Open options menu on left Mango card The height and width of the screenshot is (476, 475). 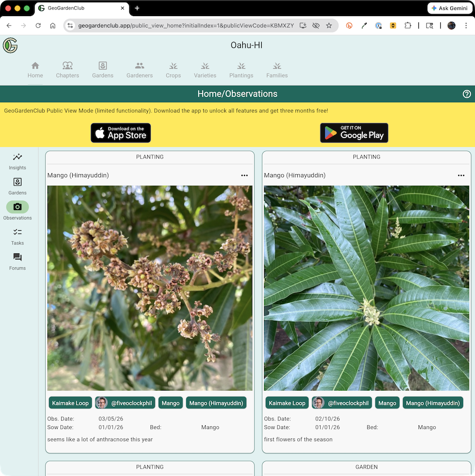tap(244, 176)
